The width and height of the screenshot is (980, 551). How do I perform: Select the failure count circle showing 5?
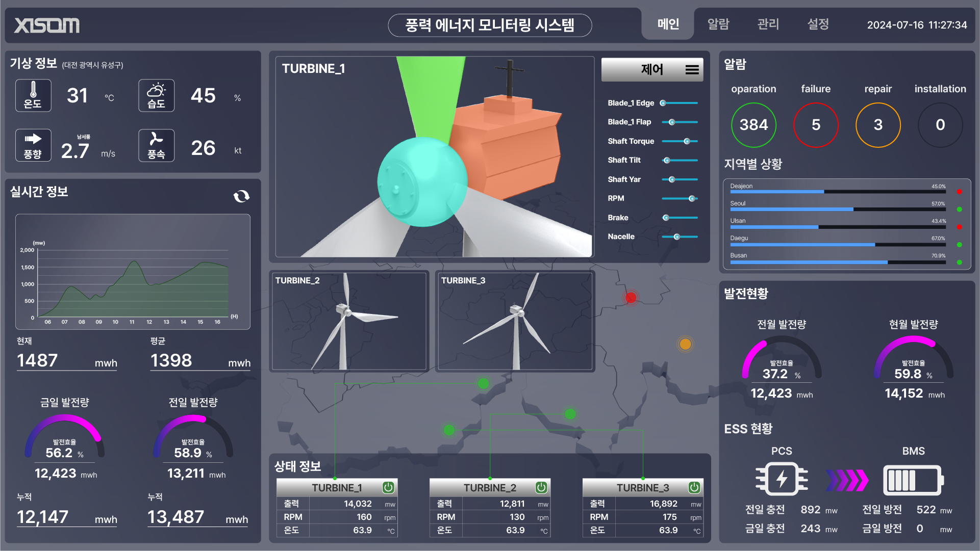coord(816,125)
